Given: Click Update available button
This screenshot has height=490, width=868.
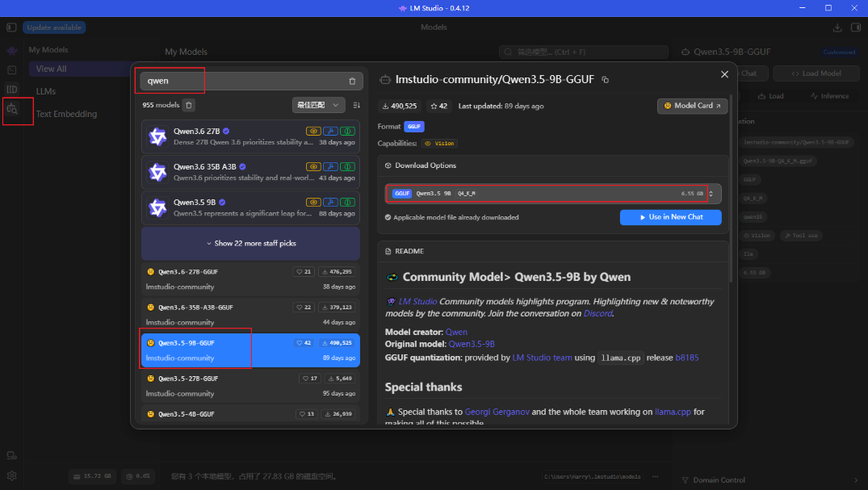Looking at the screenshot, I should 54,27.
